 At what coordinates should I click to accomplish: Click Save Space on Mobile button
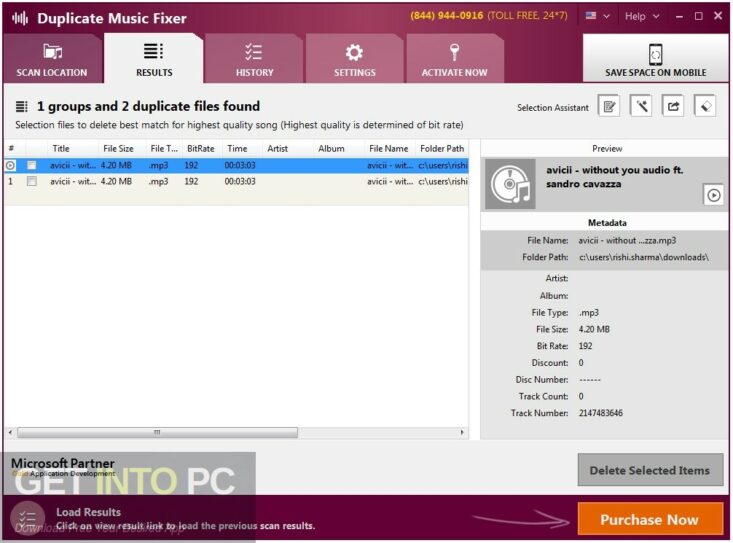tap(655, 59)
